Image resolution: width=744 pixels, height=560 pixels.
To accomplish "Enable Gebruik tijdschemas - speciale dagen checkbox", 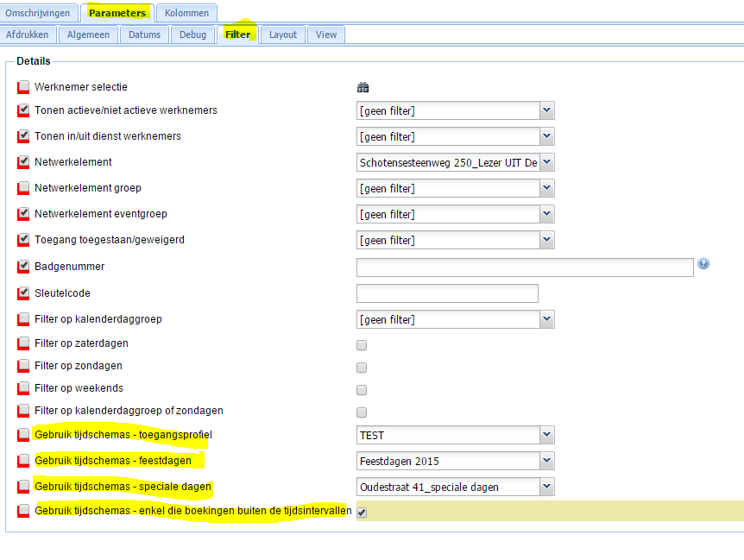I will (x=23, y=487).
